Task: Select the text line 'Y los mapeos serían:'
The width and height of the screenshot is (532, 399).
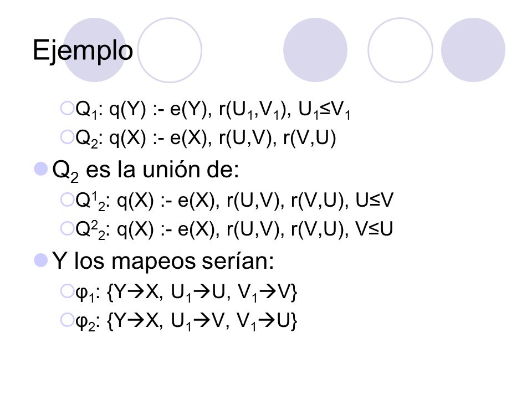Action: 163,261
